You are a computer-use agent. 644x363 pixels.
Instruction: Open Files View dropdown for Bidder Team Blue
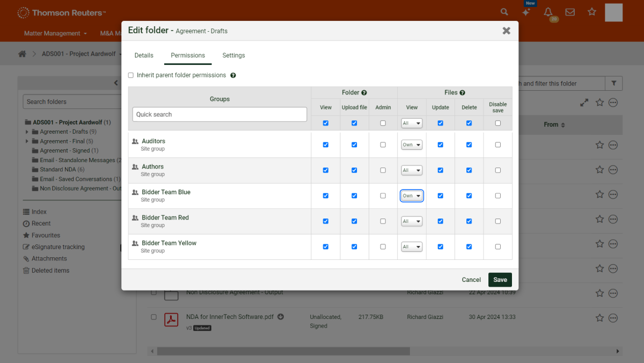pos(412,196)
